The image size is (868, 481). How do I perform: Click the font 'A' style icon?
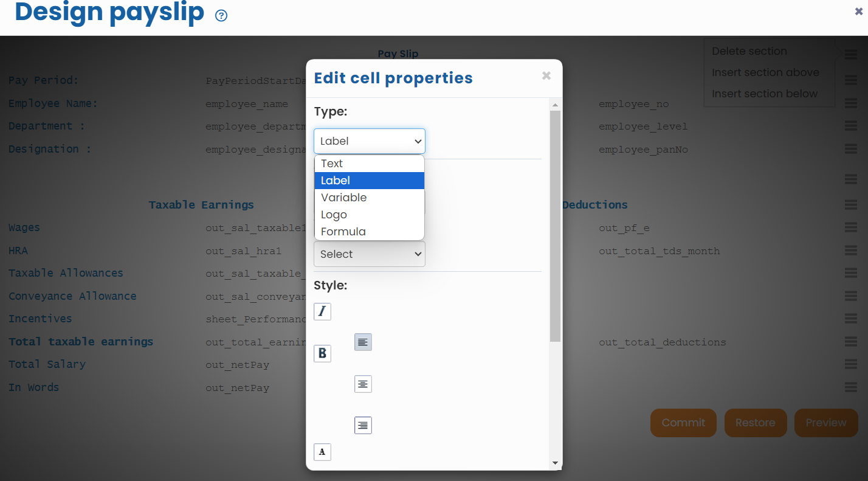tap(322, 452)
